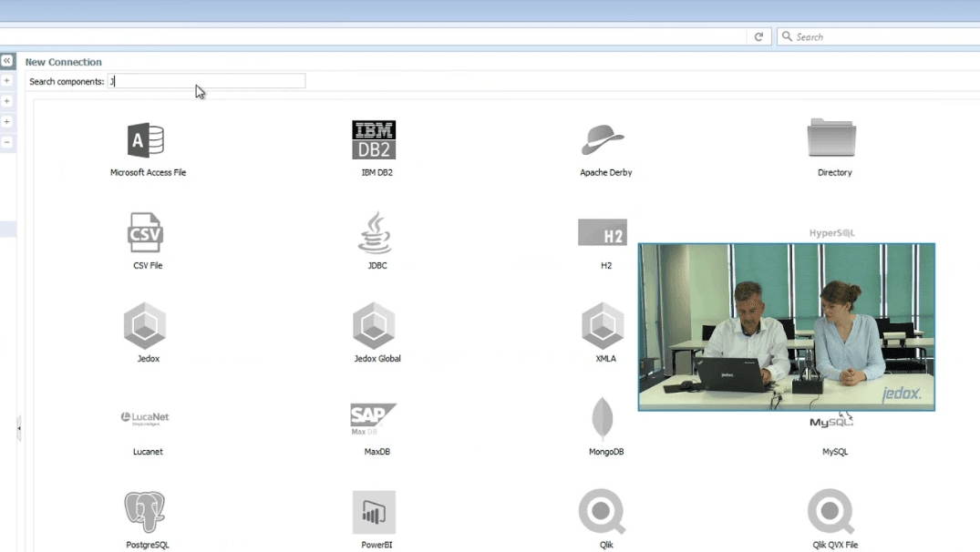Expand the first plus node in left sidebar
This screenshot has width=980, height=552.
point(7,80)
